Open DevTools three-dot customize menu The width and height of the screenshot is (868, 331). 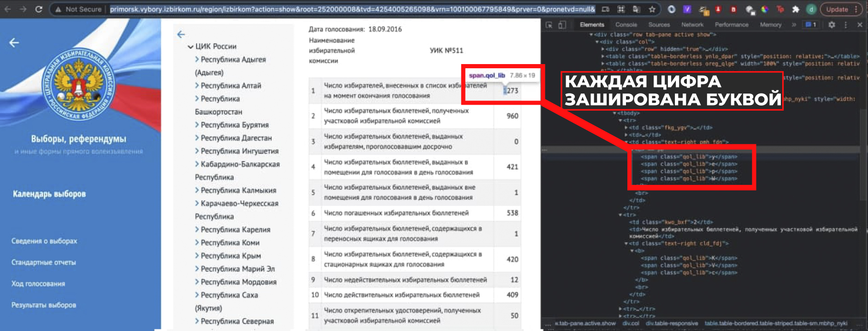pos(845,25)
